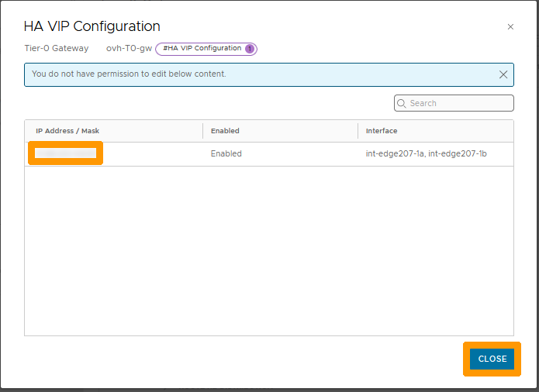This screenshot has height=392, width=539.
Task: Click the Enabled column header
Action: [225, 131]
